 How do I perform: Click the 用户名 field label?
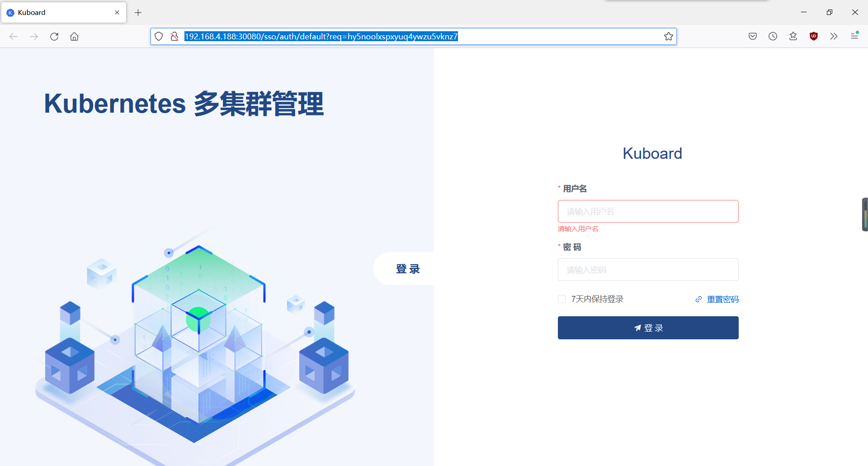coord(575,189)
